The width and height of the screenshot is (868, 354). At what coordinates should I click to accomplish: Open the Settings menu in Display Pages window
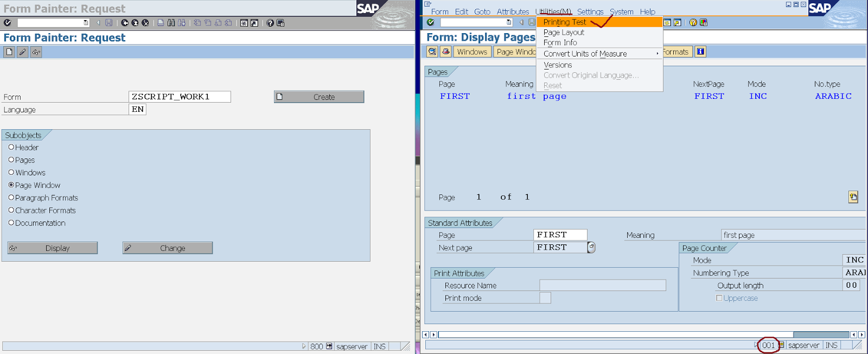tap(590, 11)
